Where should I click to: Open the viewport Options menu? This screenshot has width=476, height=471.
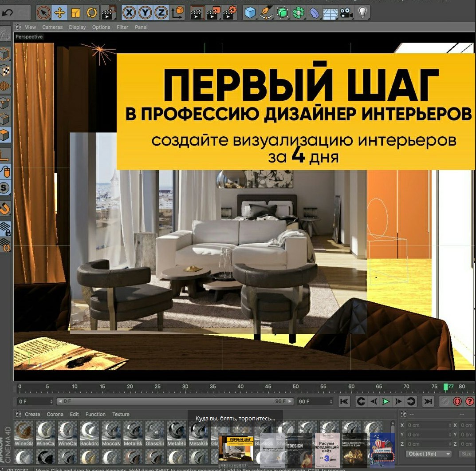click(x=101, y=27)
